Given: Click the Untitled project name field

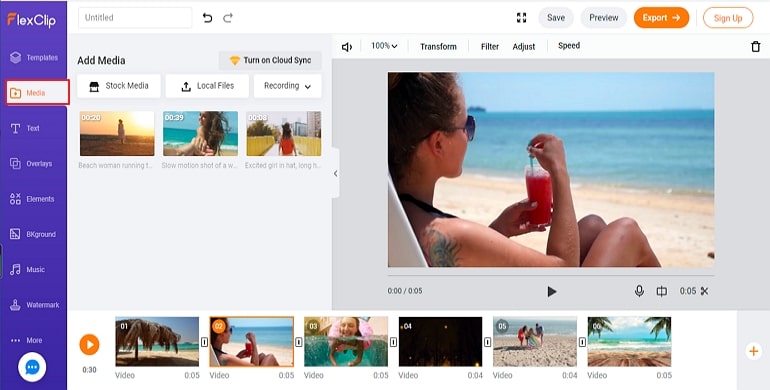Looking at the screenshot, I should tap(135, 18).
